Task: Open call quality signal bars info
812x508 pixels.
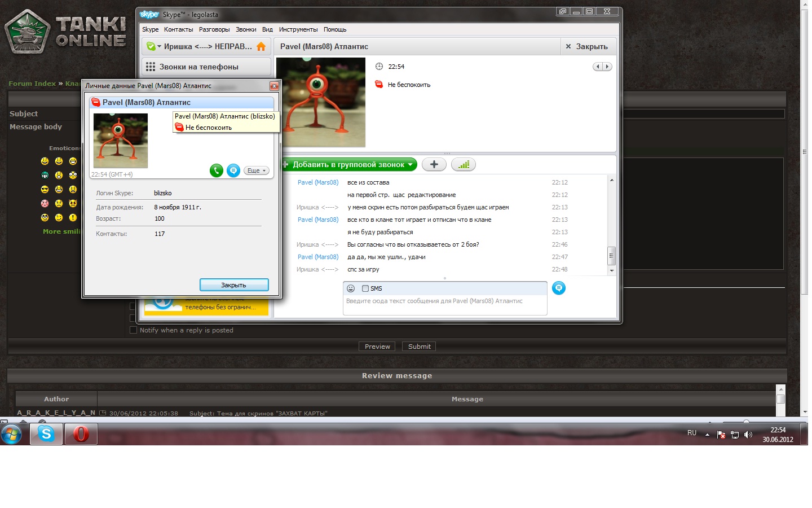Action: coord(464,164)
